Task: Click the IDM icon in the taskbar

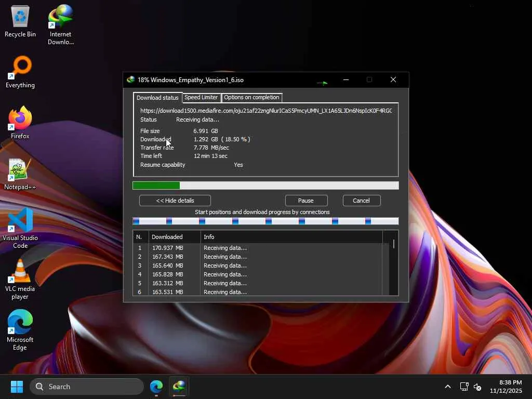Action: click(179, 387)
